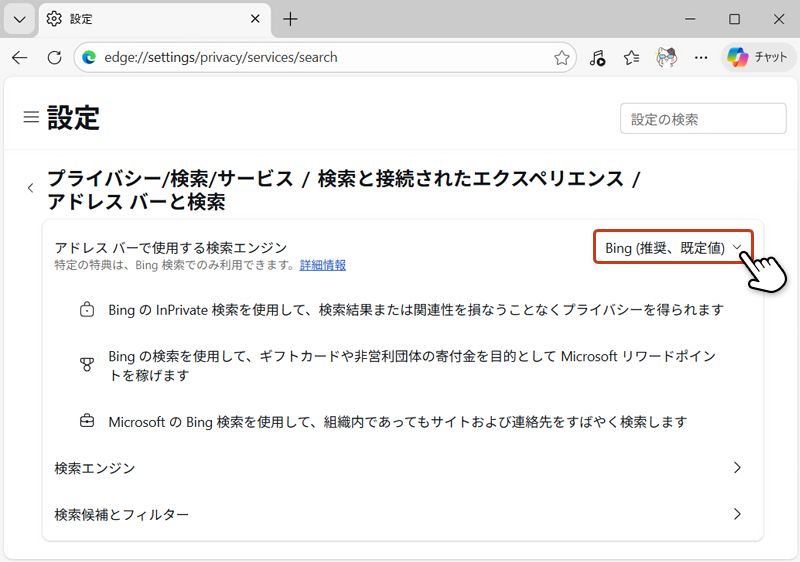This screenshot has width=800, height=562.
Task: Click the Microsoft Rewards trophy icon
Action: (87, 364)
